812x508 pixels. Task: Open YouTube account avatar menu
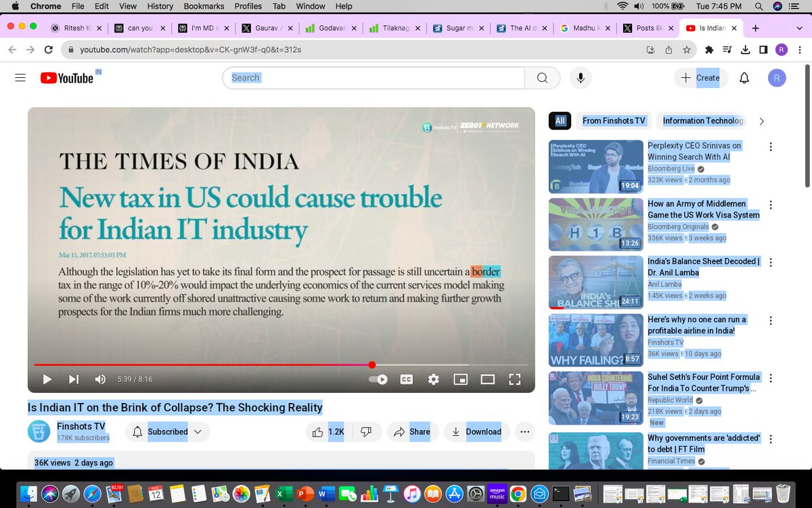pyautogui.click(x=777, y=78)
